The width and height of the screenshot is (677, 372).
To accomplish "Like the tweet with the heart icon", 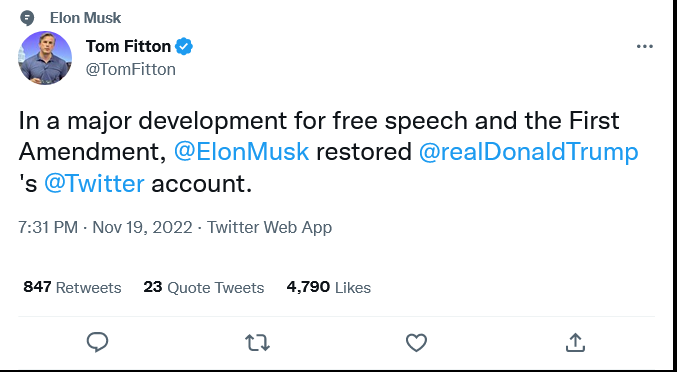I will coord(417,343).
